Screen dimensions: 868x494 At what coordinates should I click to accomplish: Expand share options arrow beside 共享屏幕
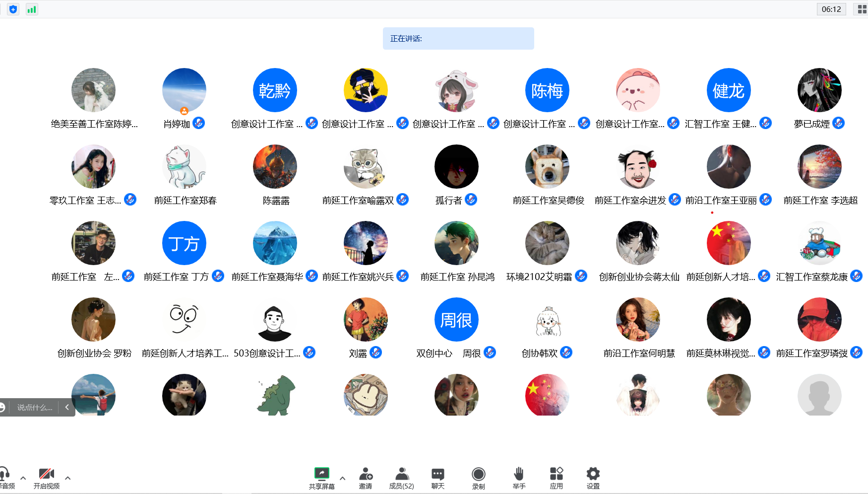click(x=342, y=478)
